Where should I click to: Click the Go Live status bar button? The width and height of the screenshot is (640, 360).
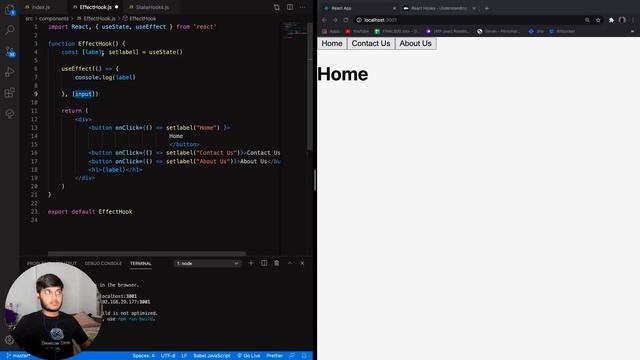[x=249, y=356]
